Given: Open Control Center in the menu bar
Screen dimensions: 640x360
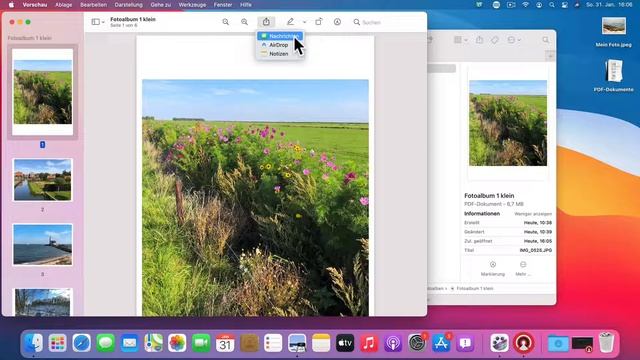Looking at the screenshot, I should click(x=564, y=5).
